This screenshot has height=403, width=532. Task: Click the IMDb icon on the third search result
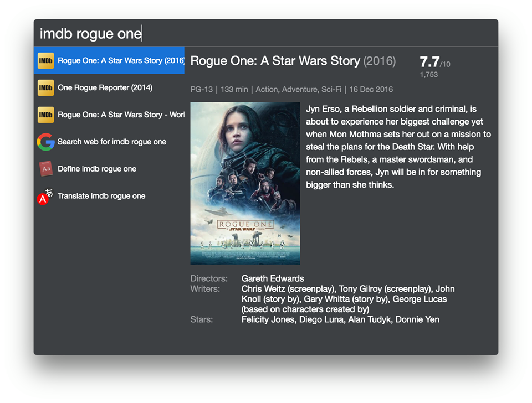pyautogui.click(x=45, y=115)
